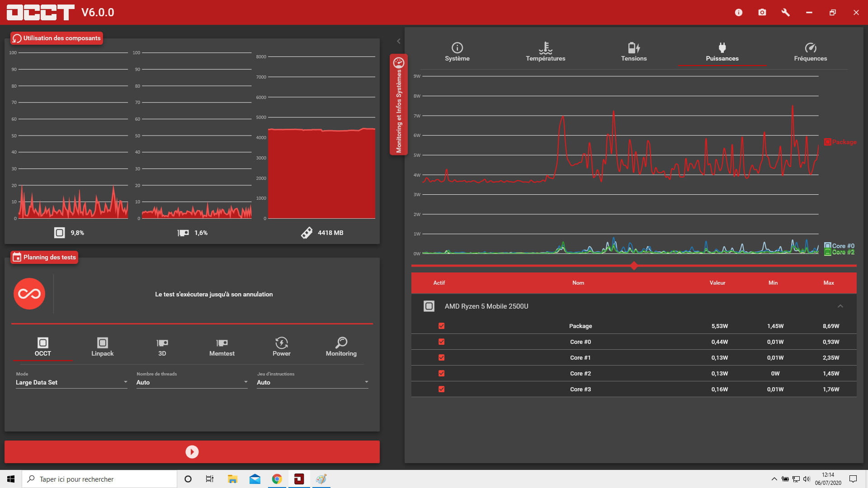Click the infinite loop test duration icon
The width and height of the screenshot is (868, 488).
[x=29, y=294]
